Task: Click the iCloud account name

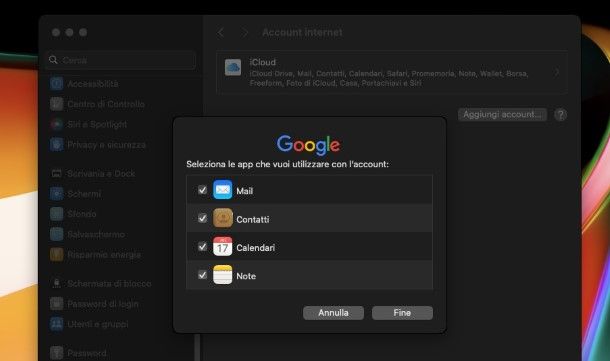Action: pos(263,62)
